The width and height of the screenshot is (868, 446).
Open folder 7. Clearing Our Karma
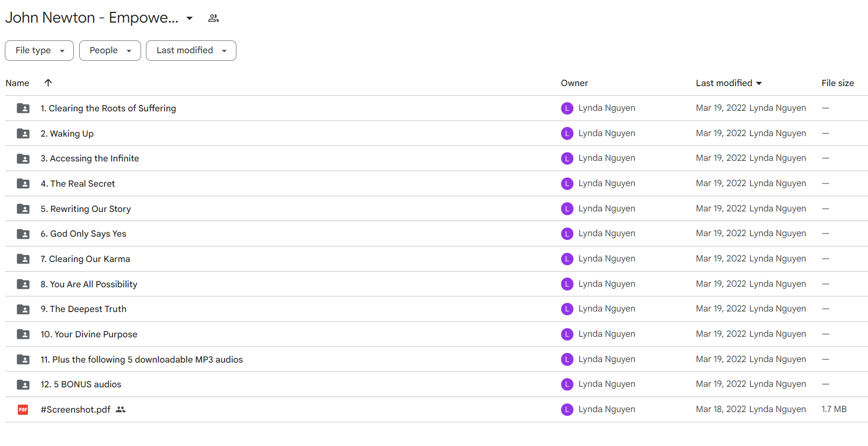tap(85, 259)
